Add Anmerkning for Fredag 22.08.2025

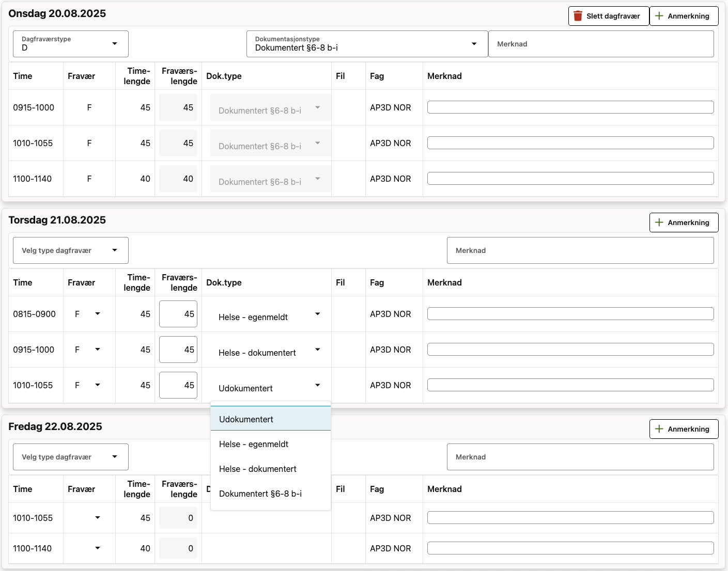[x=683, y=429]
